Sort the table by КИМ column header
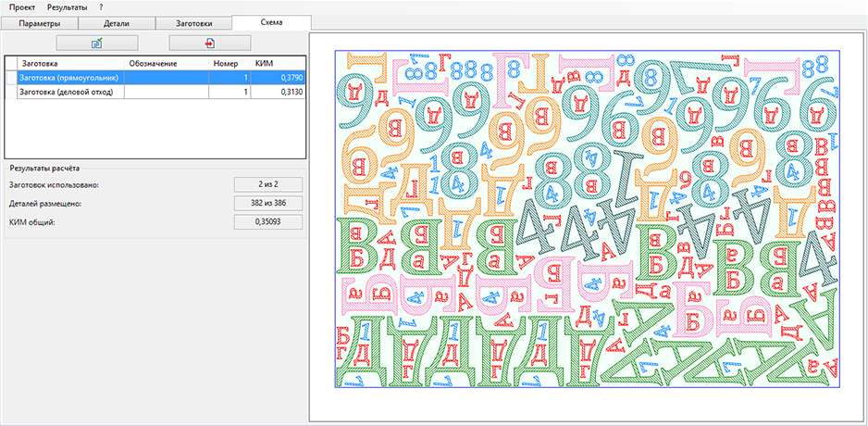This screenshot has height=426, width=868. [x=276, y=64]
